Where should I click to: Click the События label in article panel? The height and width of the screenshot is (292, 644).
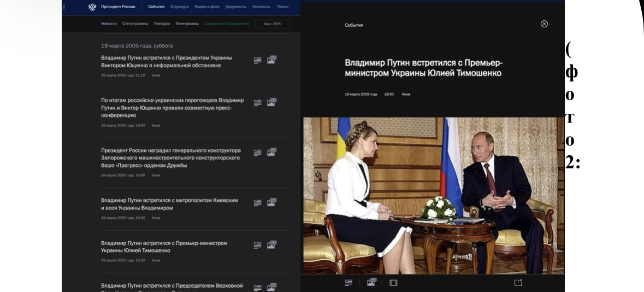353,25
